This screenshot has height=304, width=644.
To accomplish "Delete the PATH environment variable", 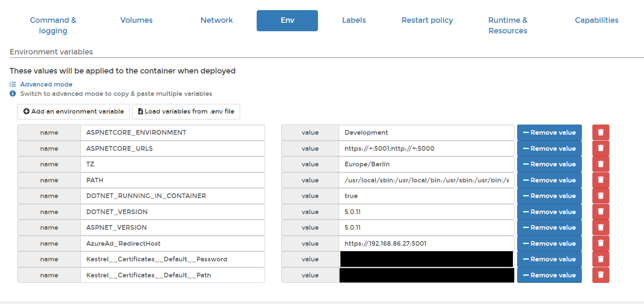I will pos(600,180).
